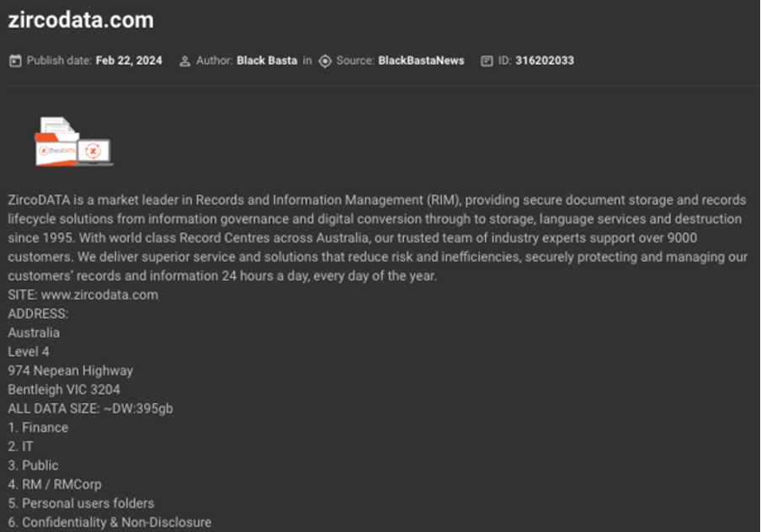761x532 pixels.
Task: Select the RM / RMCorp list item
Action: [x=55, y=484]
